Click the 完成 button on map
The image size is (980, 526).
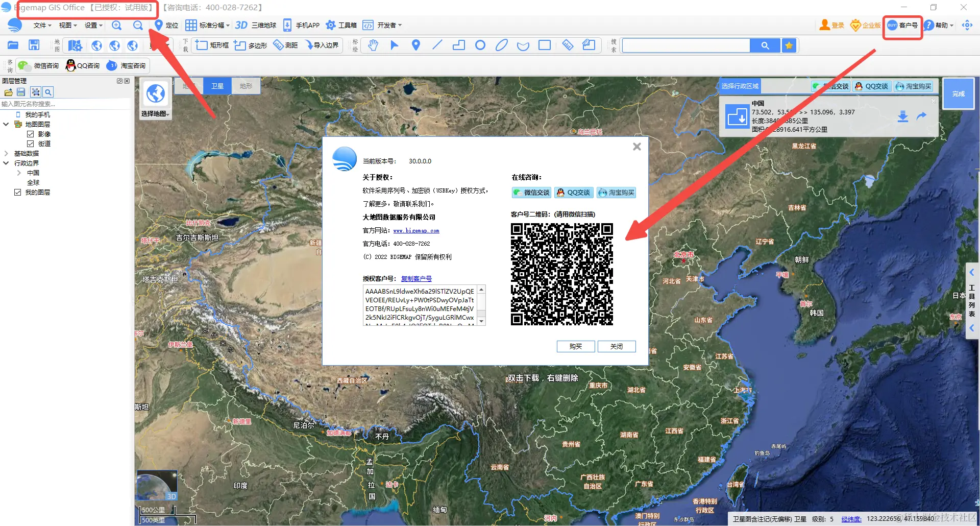pos(959,93)
